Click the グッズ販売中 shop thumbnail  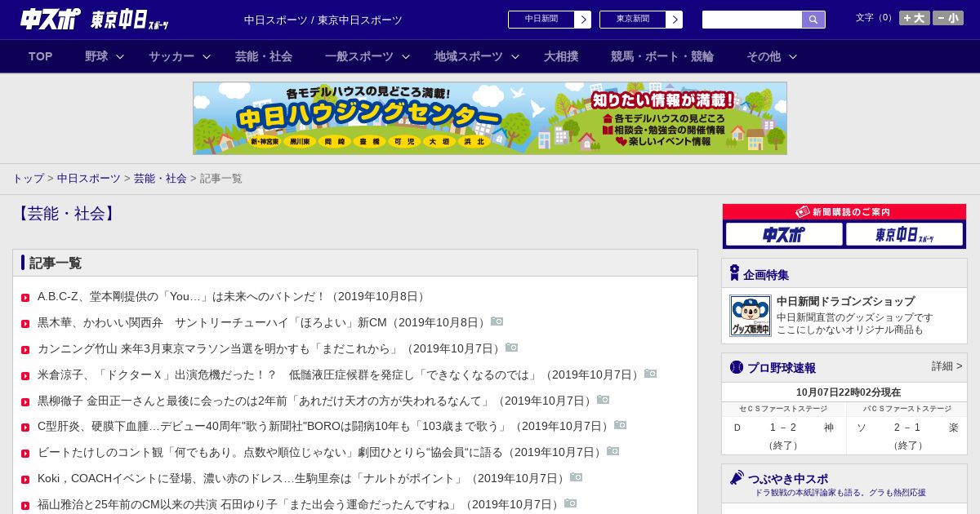point(750,316)
